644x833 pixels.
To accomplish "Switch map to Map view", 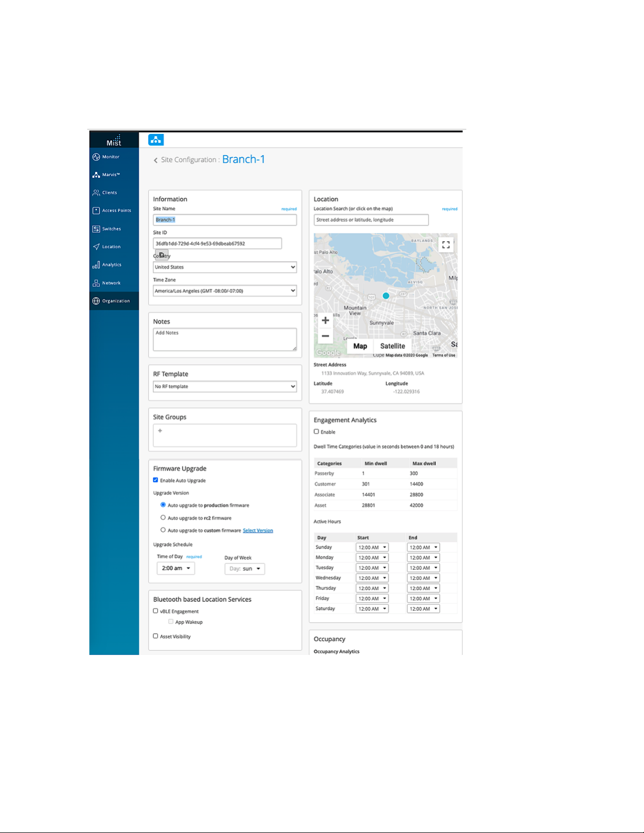I will [360, 346].
